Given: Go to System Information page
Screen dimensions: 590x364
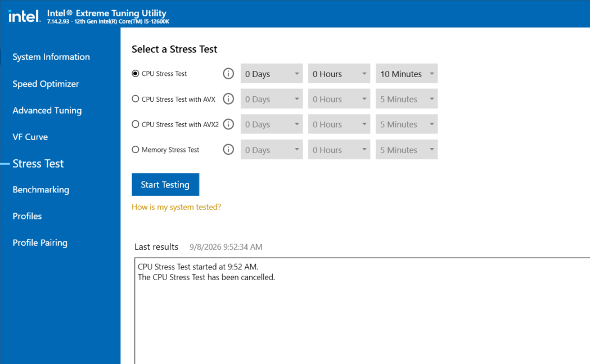Looking at the screenshot, I should tap(51, 57).
